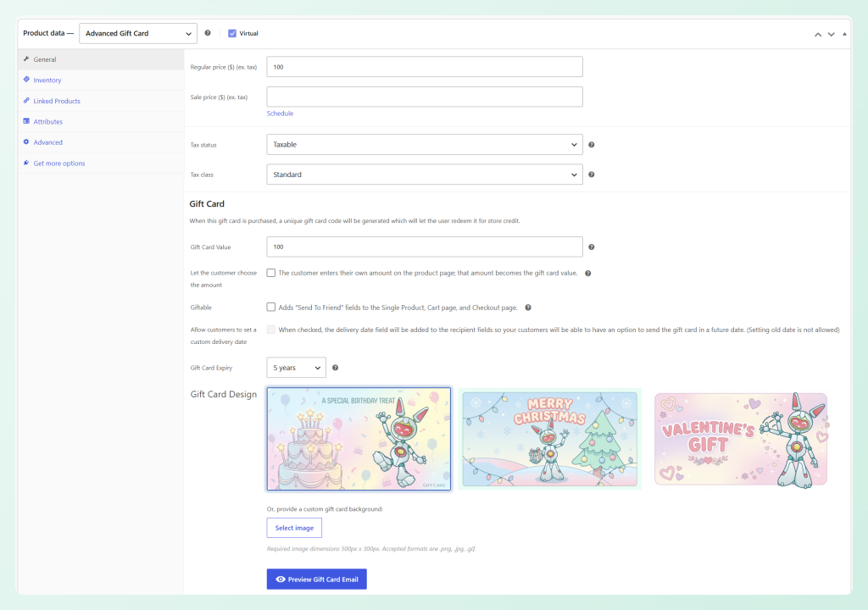Collapse Product data panel toggle triangle
The height and width of the screenshot is (610, 868).
tap(844, 35)
